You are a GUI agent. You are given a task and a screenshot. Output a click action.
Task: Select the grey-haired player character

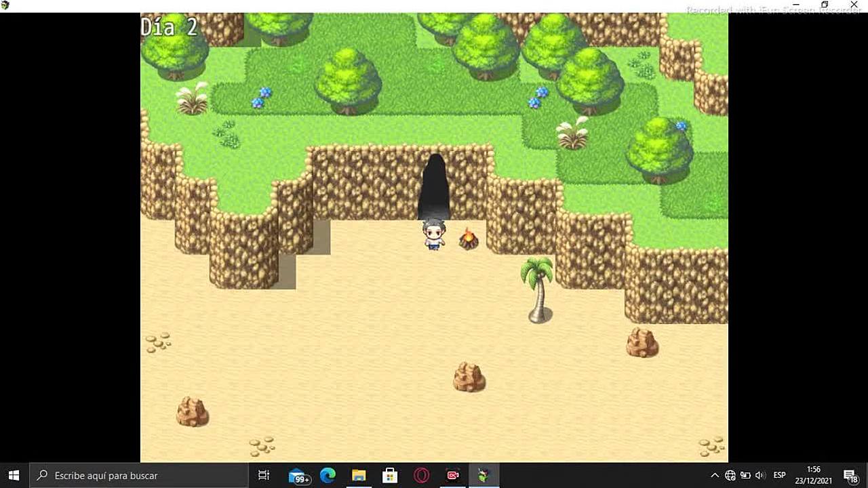(x=434, y=235)
